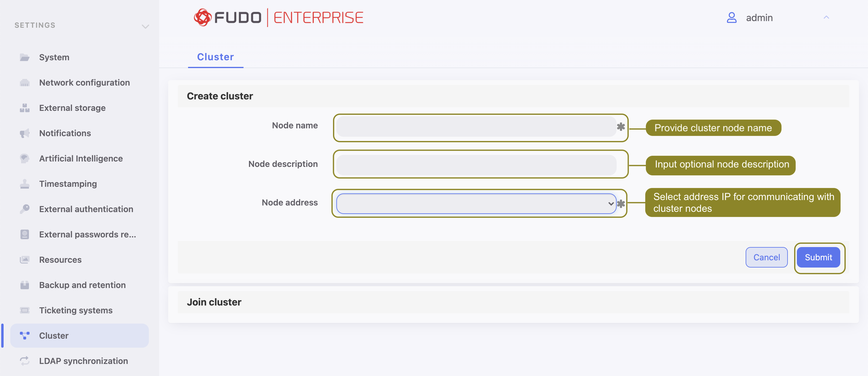
Task: Switch to the Cluster tab
Action: (215, 57)
